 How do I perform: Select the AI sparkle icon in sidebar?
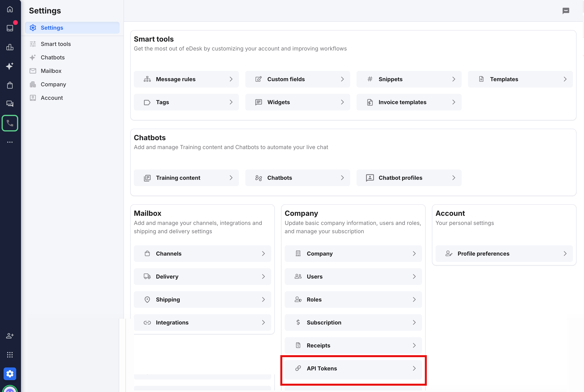10,66
